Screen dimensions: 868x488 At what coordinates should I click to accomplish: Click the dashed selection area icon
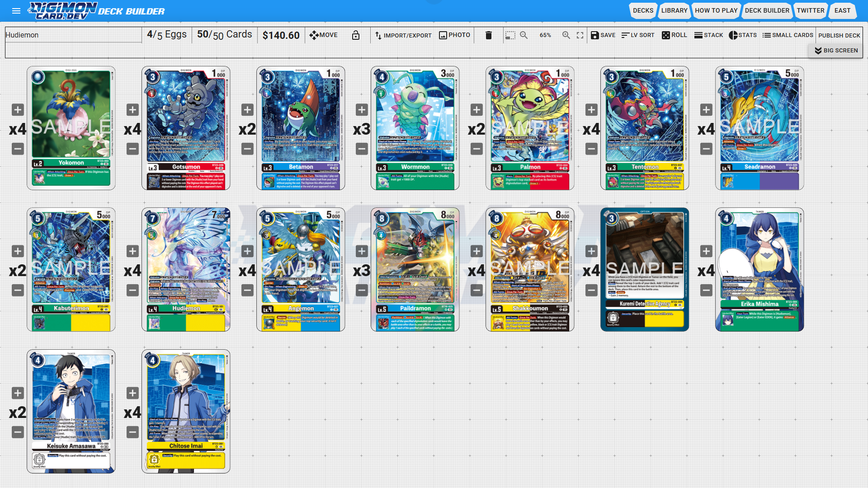point(510,35)
